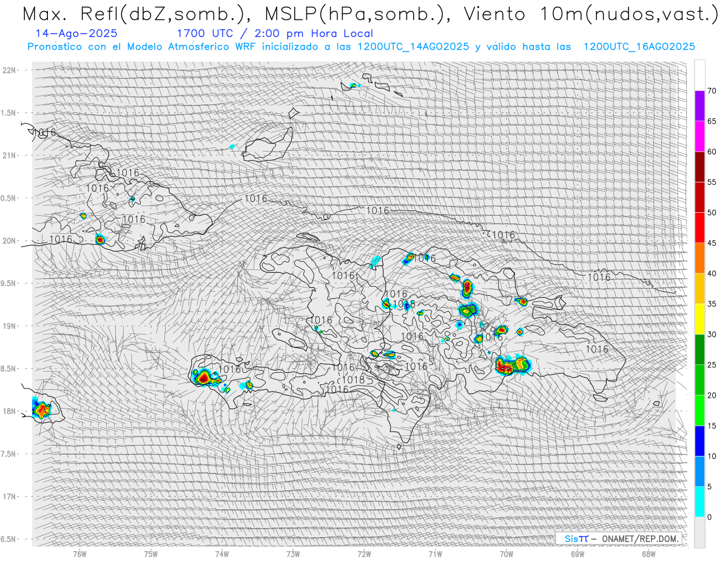Click the '21N' latitude label
Viewport: 728px width, 562px height.
click(x=9, y=155)
